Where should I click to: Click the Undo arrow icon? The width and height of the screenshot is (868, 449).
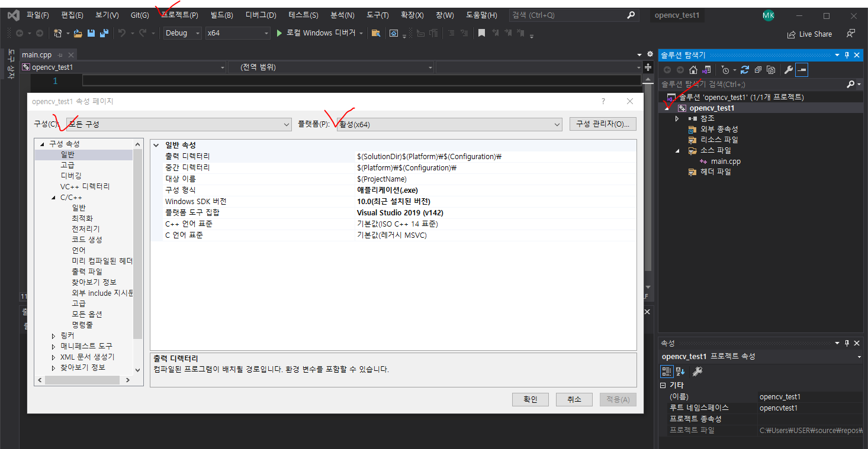click(x=122, y=34)
